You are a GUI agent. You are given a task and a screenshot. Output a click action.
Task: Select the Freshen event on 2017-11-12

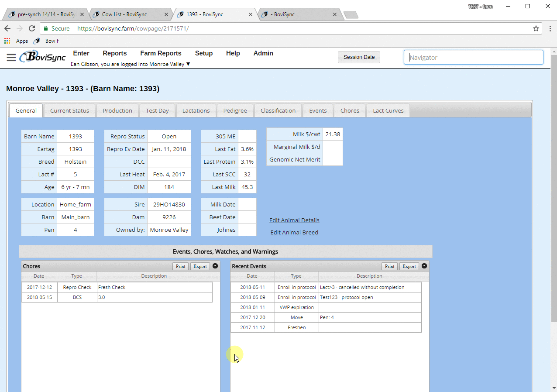click(326, 327)
